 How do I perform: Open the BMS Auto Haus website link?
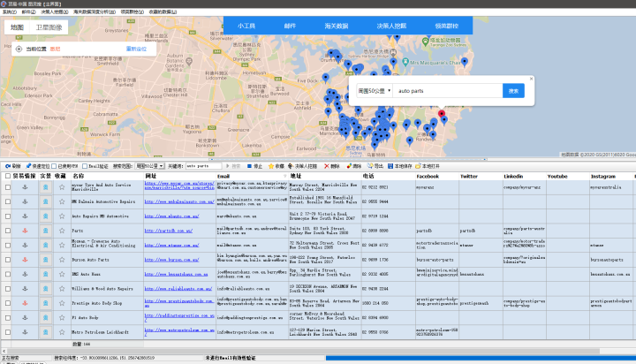pyautogui.click(x=176, y=274)
